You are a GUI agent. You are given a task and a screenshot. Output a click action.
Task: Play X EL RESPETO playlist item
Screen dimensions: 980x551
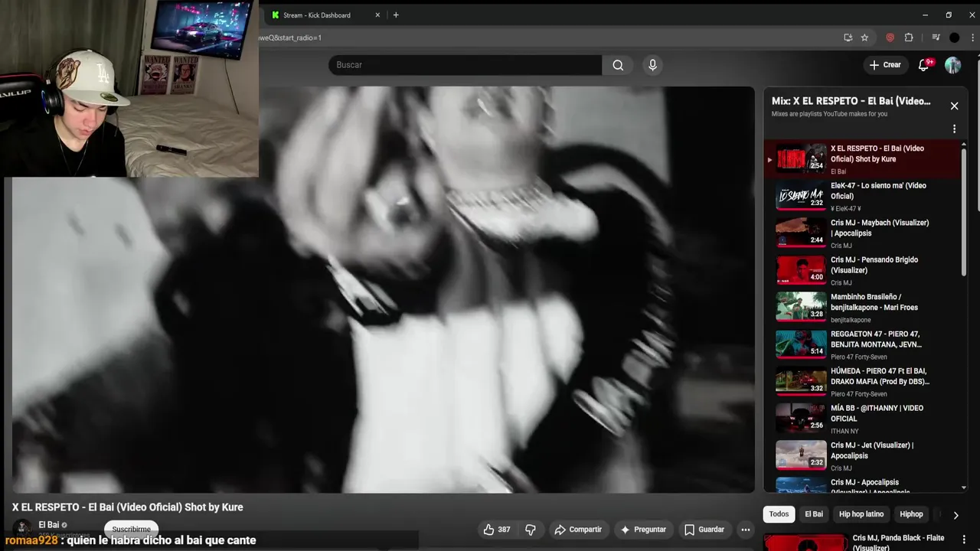pos(864,159)
